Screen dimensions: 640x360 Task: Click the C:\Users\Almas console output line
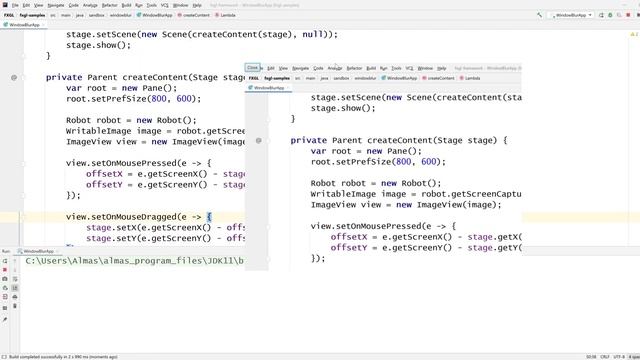[134, 261]
